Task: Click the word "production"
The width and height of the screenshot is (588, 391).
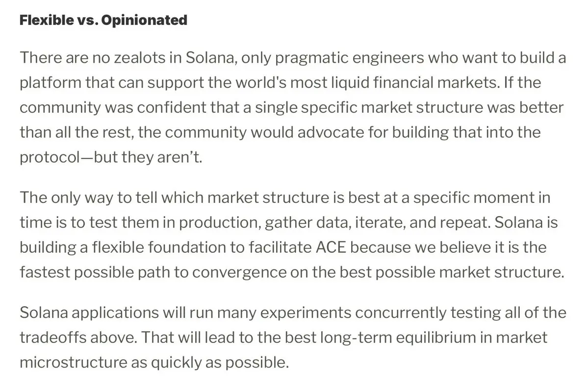Action: click(x=220, y=223)
